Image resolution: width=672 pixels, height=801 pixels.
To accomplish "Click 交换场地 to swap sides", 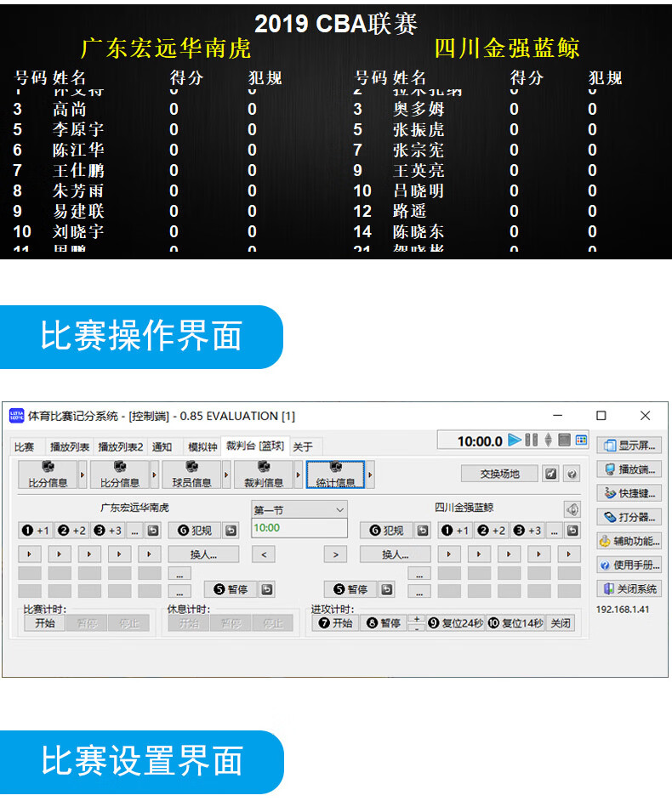I will pos(499,474).
